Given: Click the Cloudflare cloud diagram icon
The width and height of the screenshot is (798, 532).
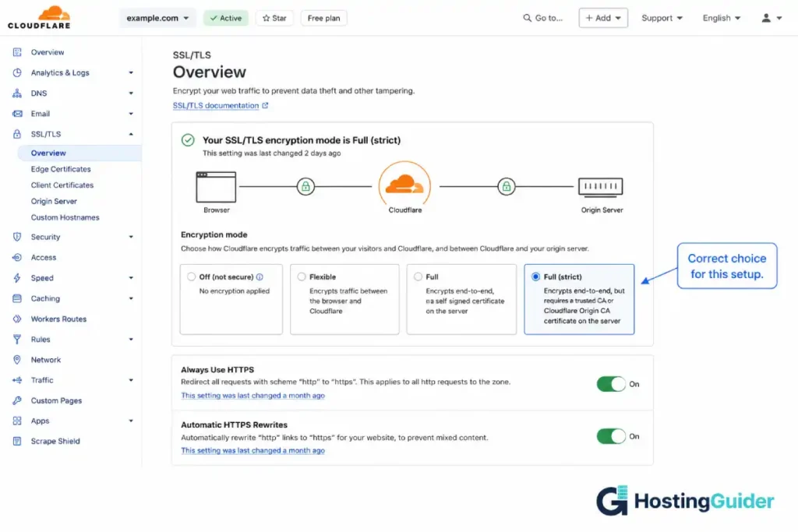Looking at the screenshot, I should pos(404,185).
